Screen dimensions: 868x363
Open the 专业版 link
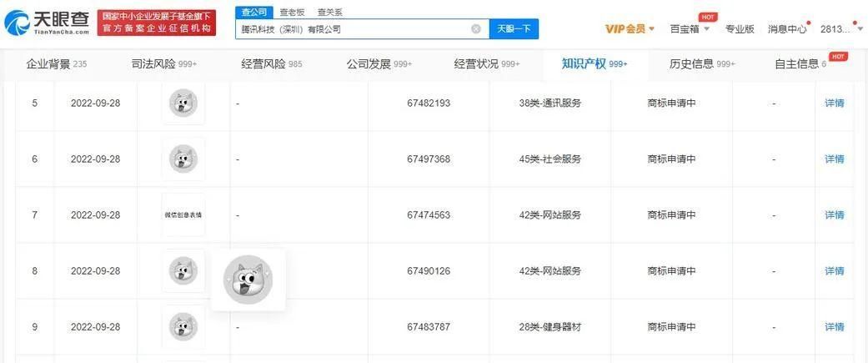point(740,29)
